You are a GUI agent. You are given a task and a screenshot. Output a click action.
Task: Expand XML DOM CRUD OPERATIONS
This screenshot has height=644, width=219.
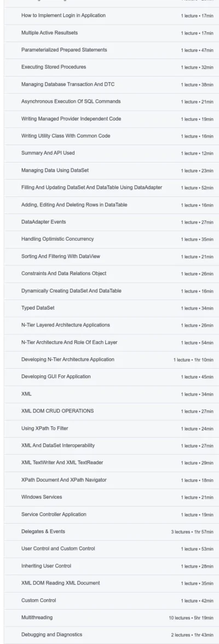(111, 411)
